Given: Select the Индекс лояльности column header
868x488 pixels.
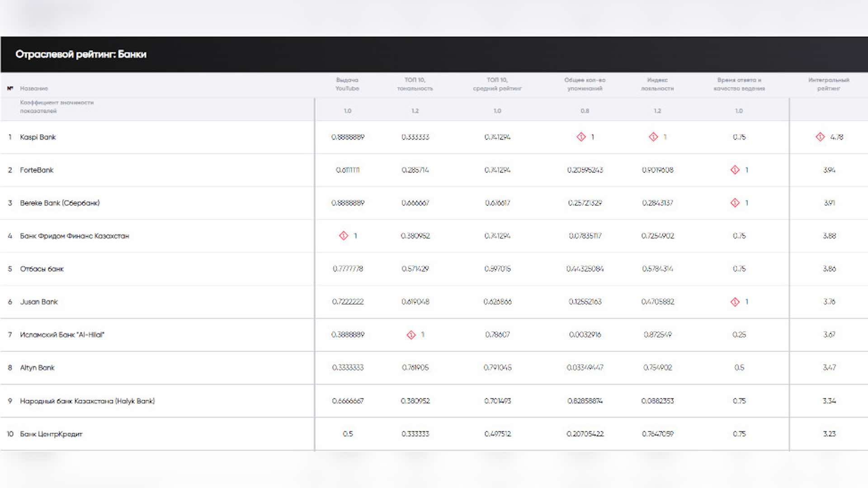Looking at the screenshot, I should coord(657,84).
